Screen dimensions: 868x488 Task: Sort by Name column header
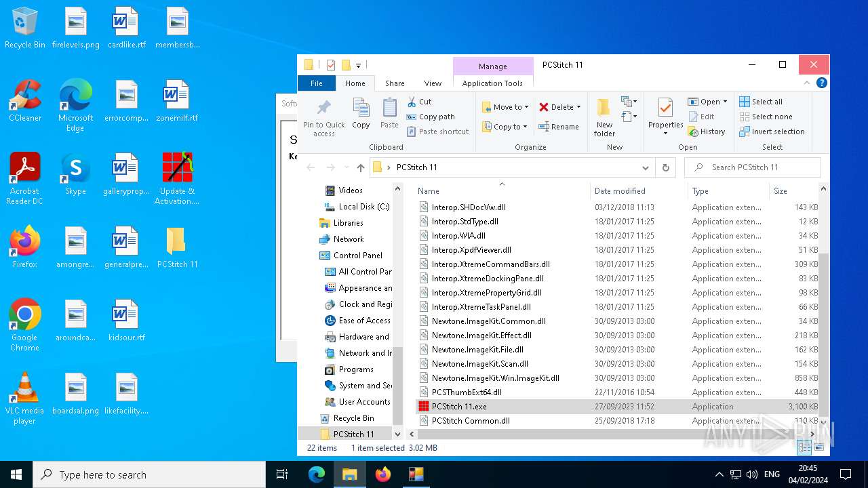501,191
